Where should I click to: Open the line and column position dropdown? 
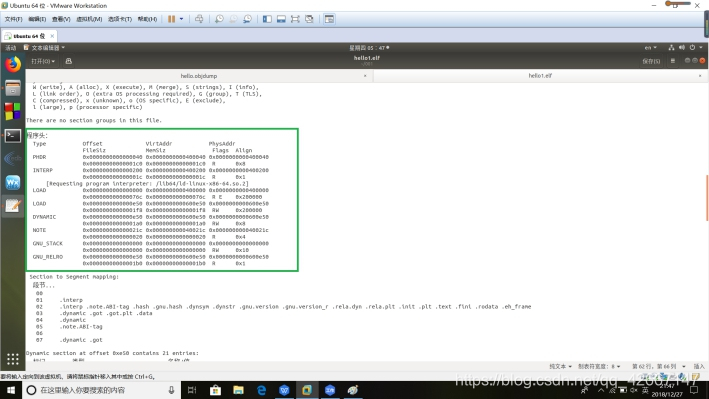(658, 366)
